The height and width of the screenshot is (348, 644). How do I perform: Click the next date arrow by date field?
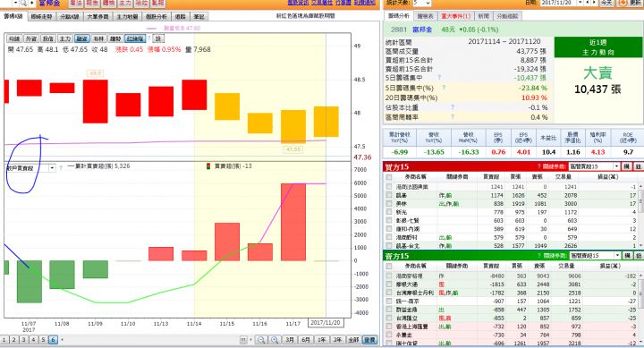[594, 3]
